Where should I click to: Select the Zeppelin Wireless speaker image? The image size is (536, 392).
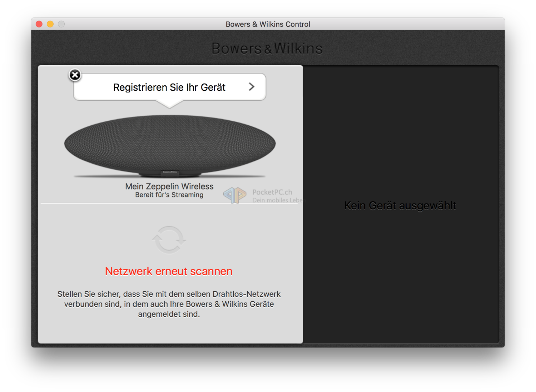[x=170, y=146]
